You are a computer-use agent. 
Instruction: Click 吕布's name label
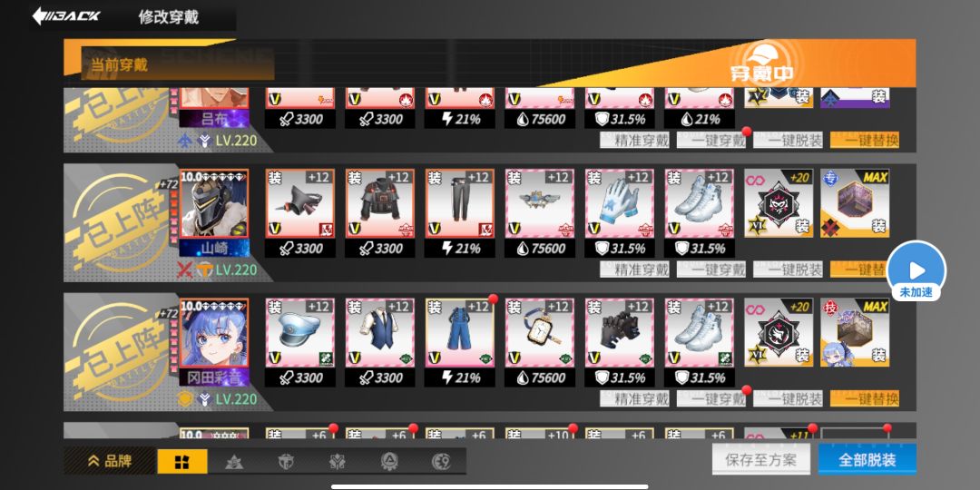coord(214,119)
